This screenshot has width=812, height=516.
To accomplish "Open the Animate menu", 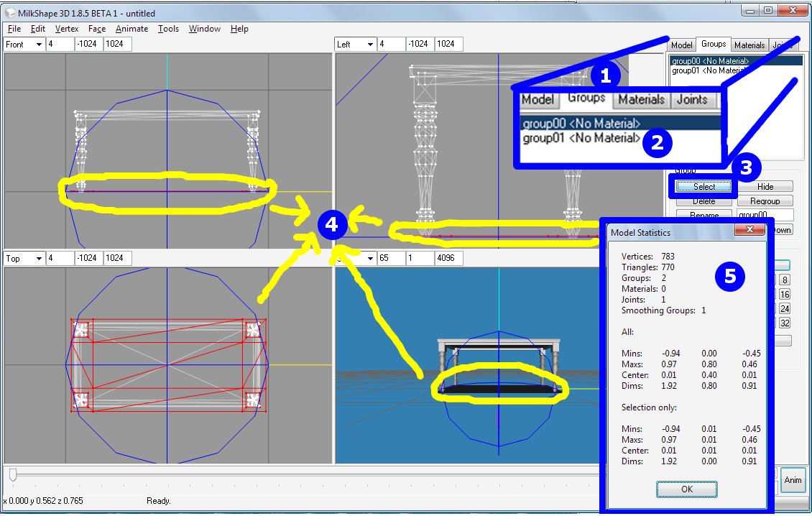I will pyautogui.click(x=132, y=29).
